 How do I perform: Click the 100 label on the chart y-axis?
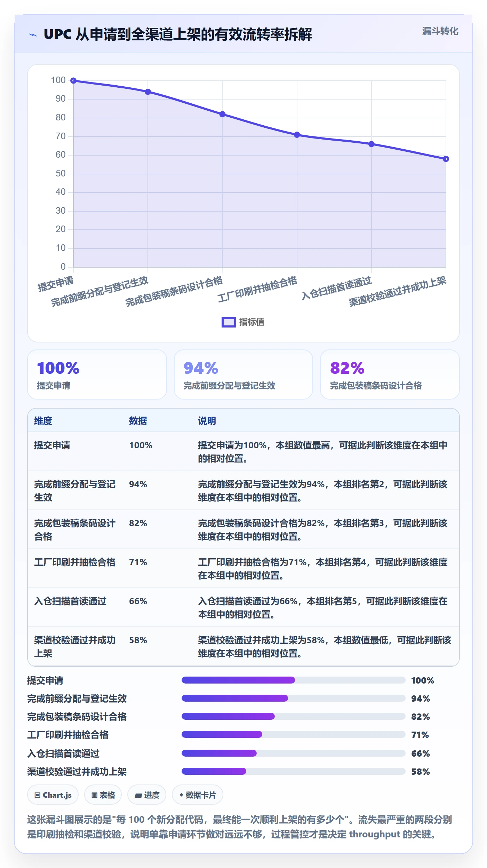click(58, 80)
